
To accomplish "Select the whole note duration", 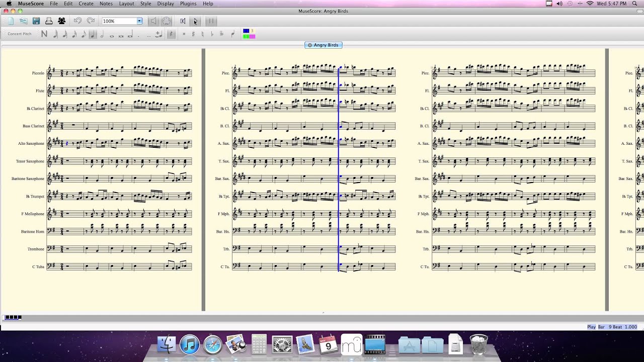I will tap(112, 35).
